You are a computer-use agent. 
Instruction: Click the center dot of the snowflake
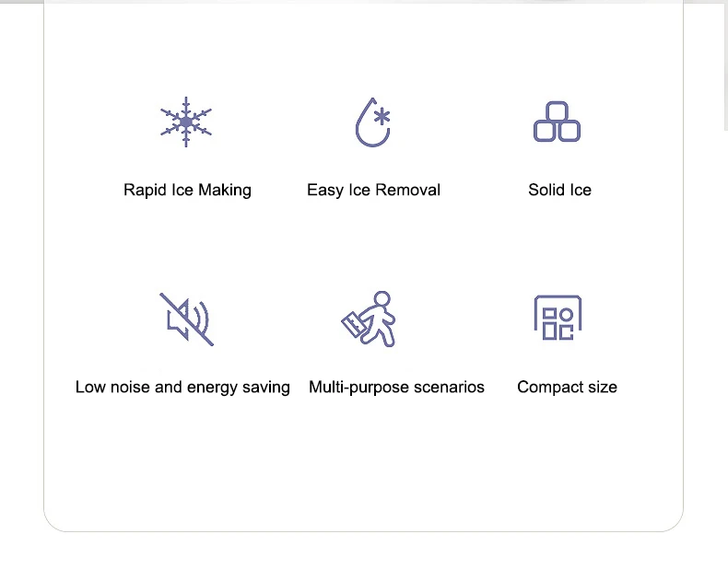pyautogui.click(x=186, y=122)
